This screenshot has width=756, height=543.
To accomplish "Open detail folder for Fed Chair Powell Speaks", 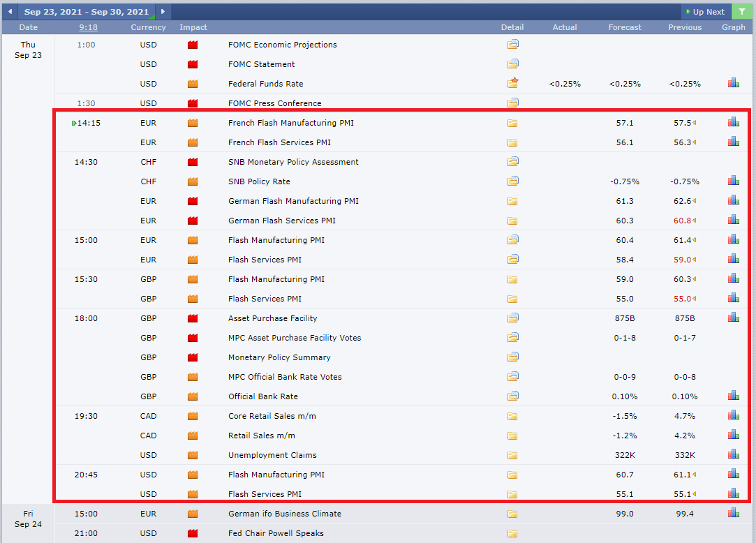I will point(512,533).
